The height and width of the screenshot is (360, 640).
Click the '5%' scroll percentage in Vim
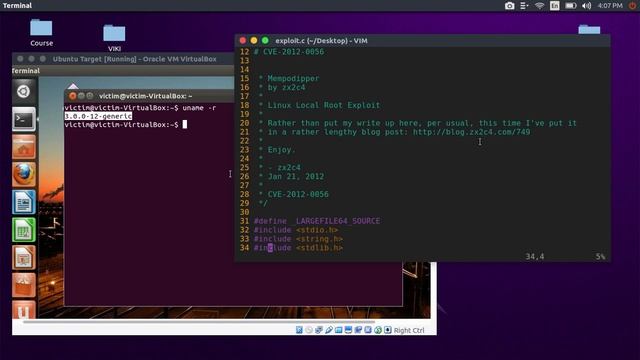point(600,256)
